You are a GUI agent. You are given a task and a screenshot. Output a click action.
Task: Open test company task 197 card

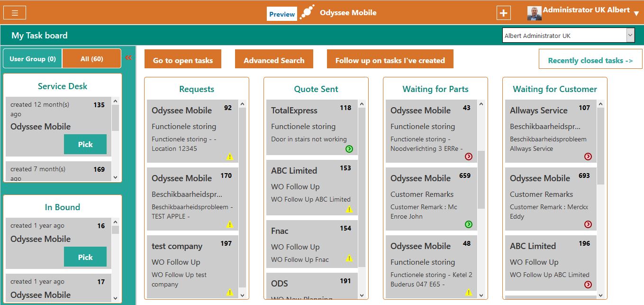pyautogui.click(x=192, y=267)
